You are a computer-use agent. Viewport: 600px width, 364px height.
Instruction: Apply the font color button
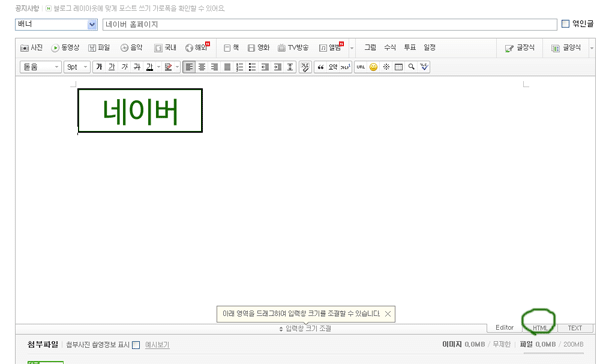(x=150, y=67)
